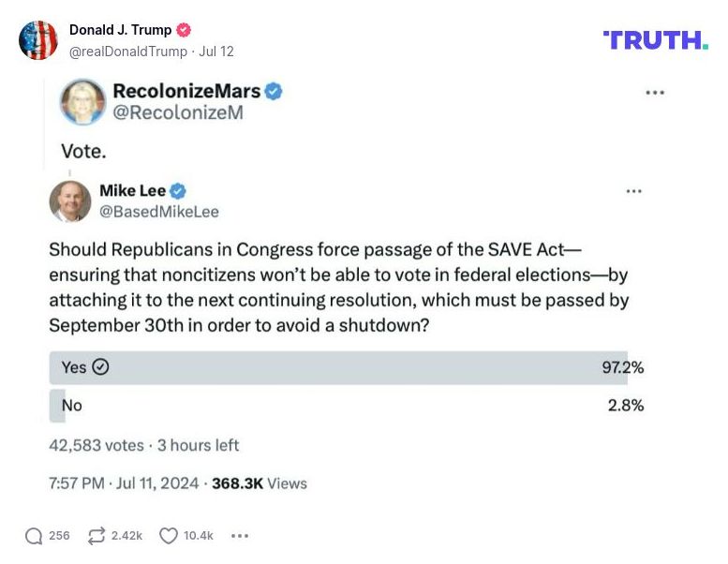
Task: Click the checkmark circle beside Yes
Action: click(100, 367)
